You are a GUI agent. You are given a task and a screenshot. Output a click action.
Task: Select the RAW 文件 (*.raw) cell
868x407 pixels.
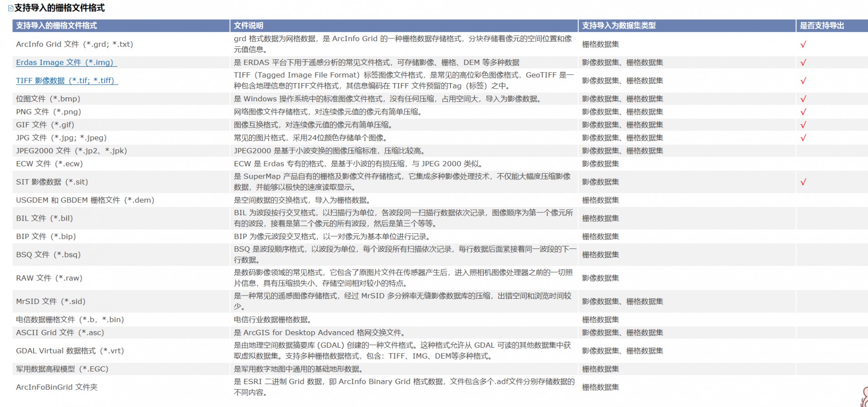click(121, 278)
